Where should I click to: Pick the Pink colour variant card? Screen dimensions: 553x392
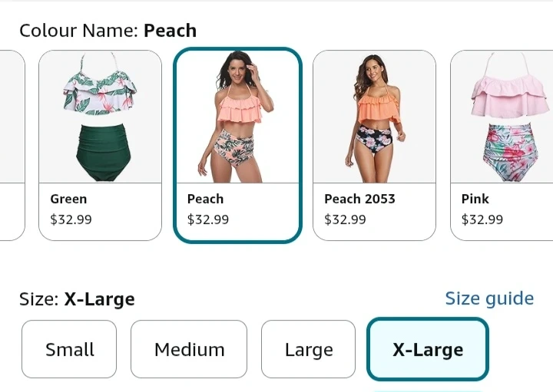pyautogui.click(x=502, y=145)
